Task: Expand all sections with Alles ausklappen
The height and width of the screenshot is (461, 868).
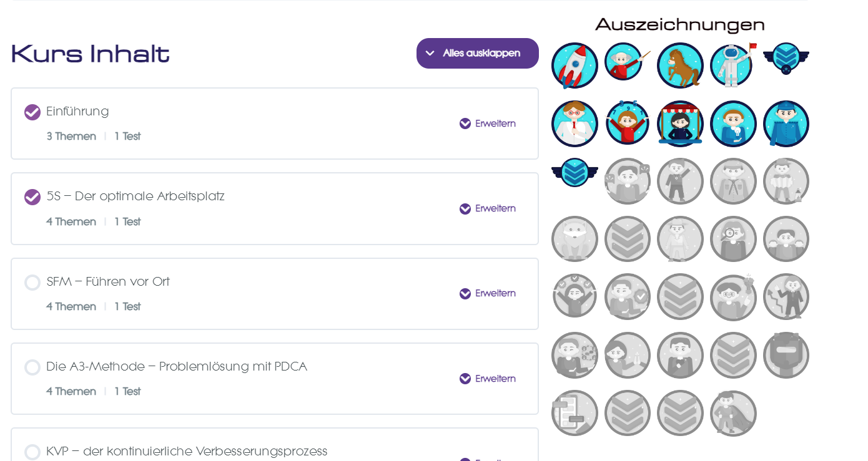Action: (x=477, y=54)
